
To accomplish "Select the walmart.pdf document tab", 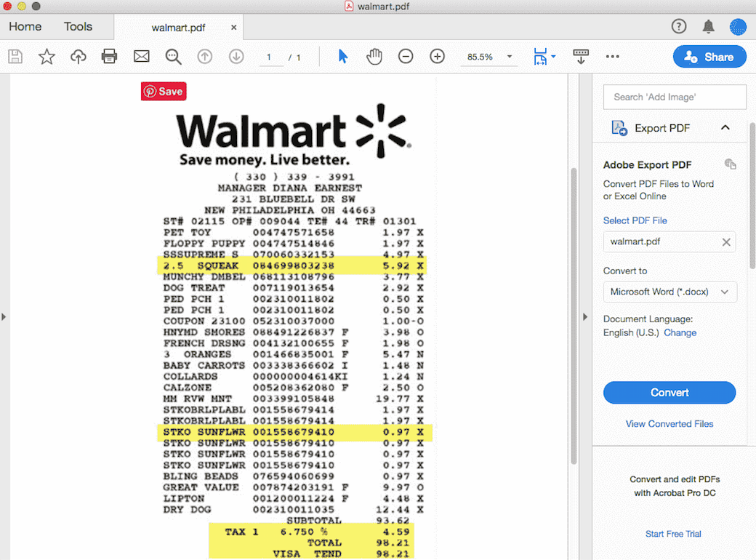I will (x=178, y=28).
